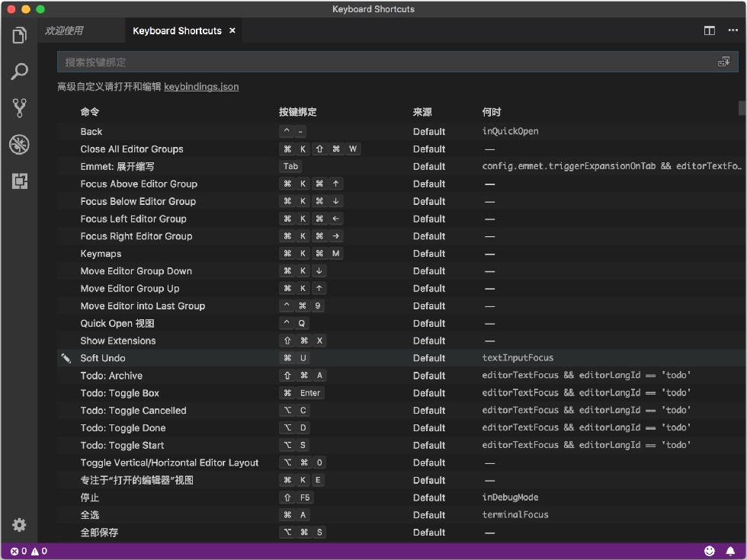Open the keybindings.json link
This screenshot has width=747, height=560.
pos(201,87)
